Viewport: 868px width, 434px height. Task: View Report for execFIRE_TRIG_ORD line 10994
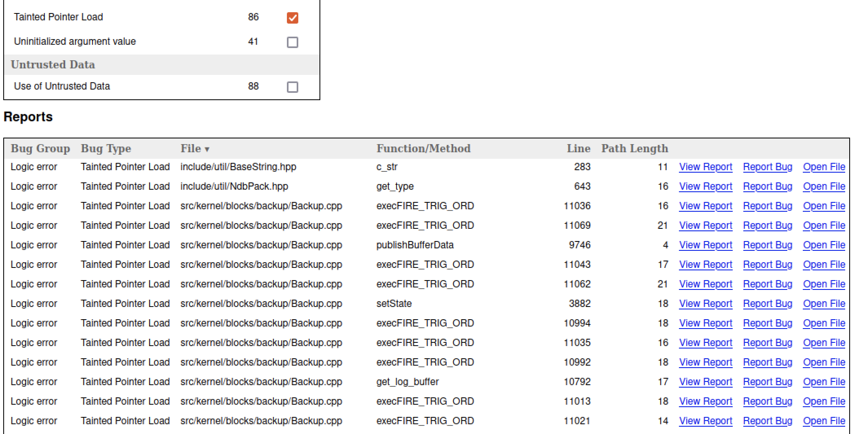[x=705, y=323]
